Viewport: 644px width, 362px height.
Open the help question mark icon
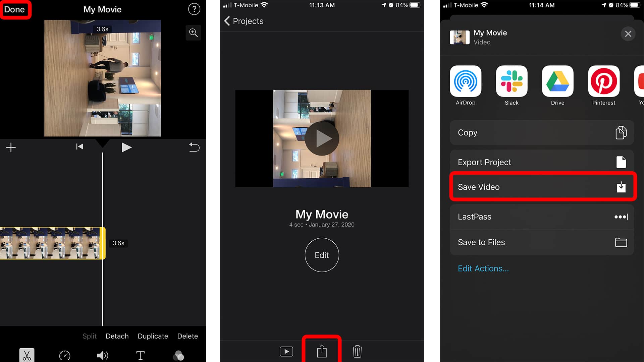point(194,9)
